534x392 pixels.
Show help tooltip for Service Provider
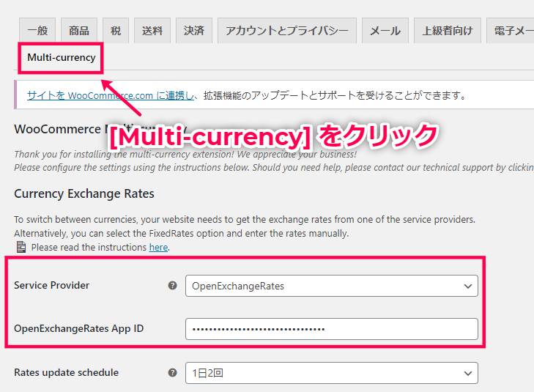173,286
